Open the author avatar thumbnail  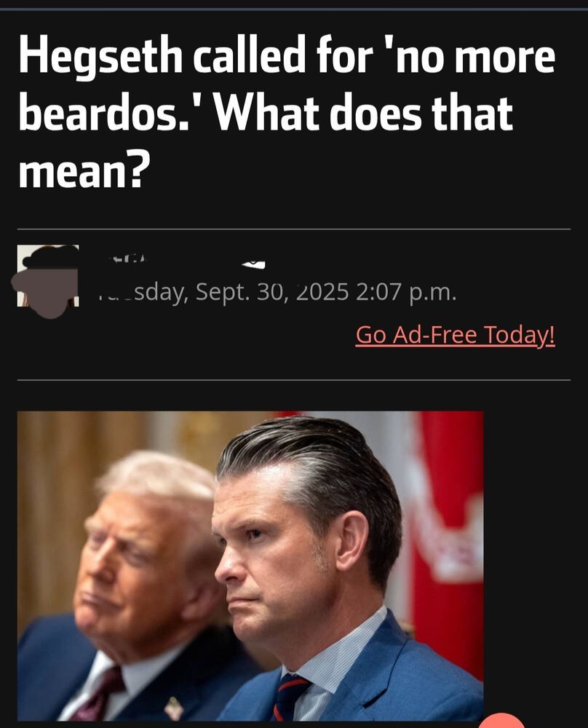point(48,276)
